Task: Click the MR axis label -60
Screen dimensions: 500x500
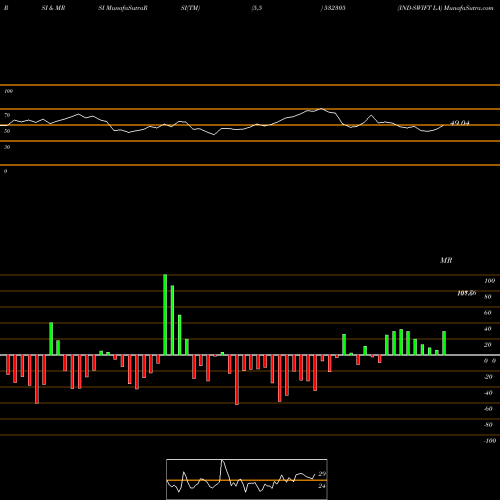Action: coord(488,409)
